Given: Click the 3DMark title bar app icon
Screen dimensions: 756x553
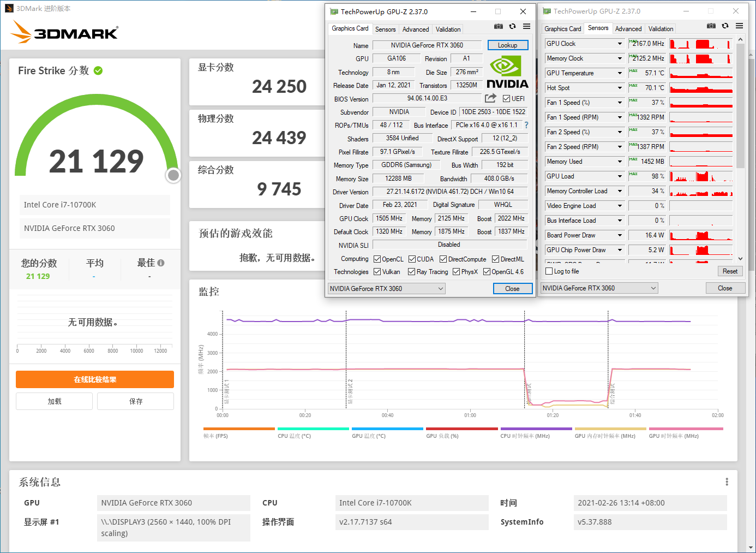Looking at the screenshot, I should pos(9,8).
